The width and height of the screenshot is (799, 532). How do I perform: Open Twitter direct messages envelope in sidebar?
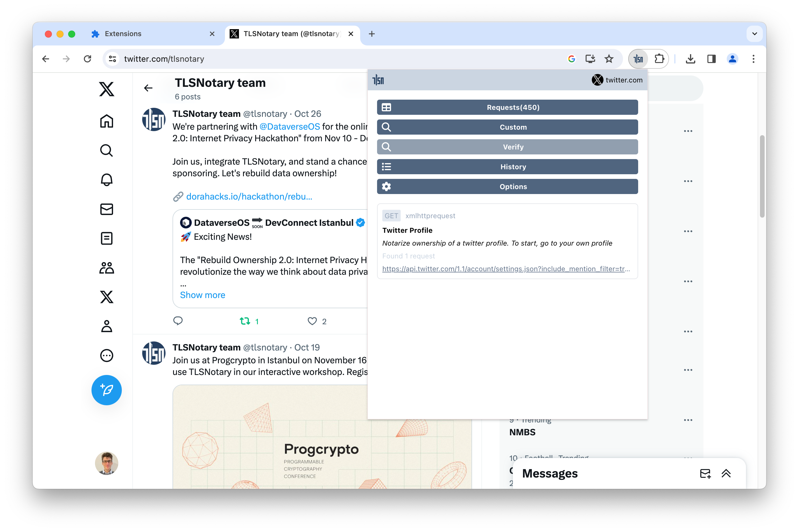107,209
